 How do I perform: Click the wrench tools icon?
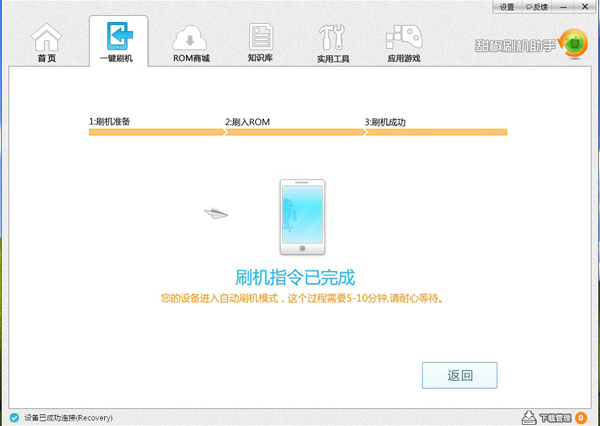coord(332,38)
